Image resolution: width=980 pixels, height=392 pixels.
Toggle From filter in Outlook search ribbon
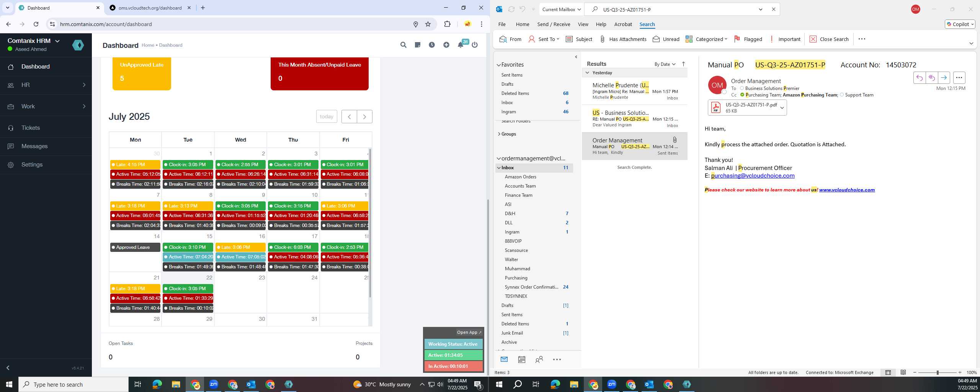click(x=510, y=39)
